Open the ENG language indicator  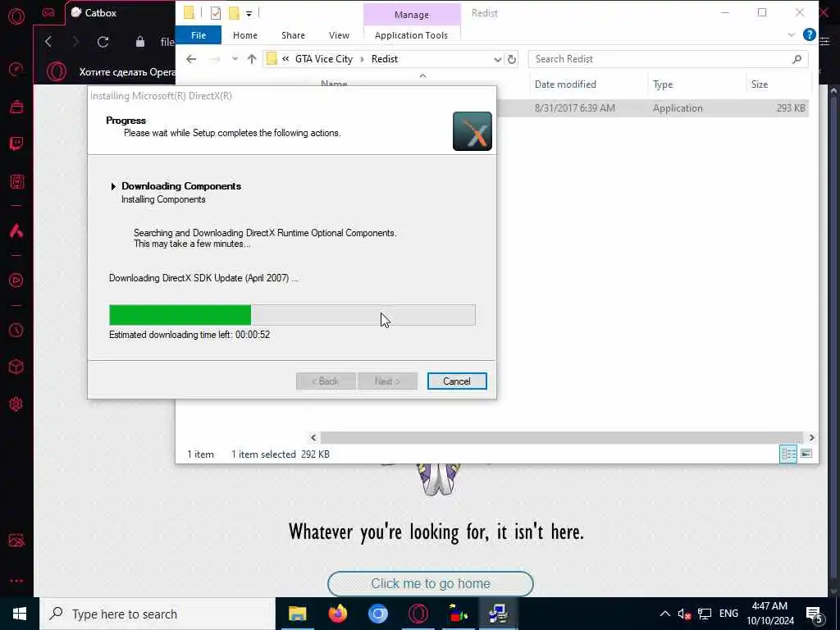(x=728, y=614)
